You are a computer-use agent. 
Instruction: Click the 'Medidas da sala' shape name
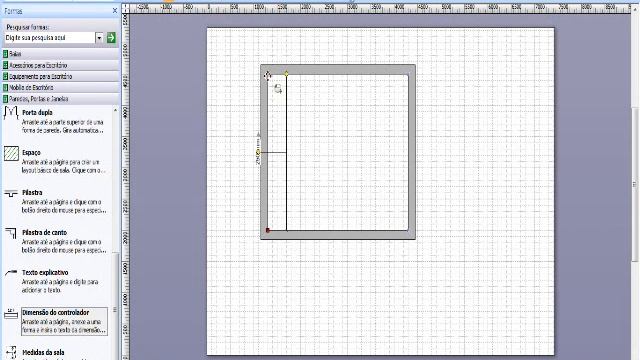pos(43,353)
